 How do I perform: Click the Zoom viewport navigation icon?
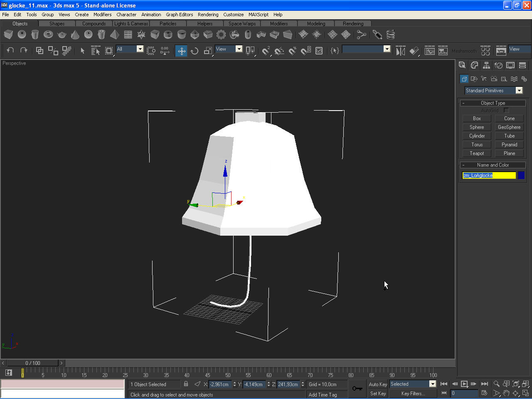pos(496,384)
